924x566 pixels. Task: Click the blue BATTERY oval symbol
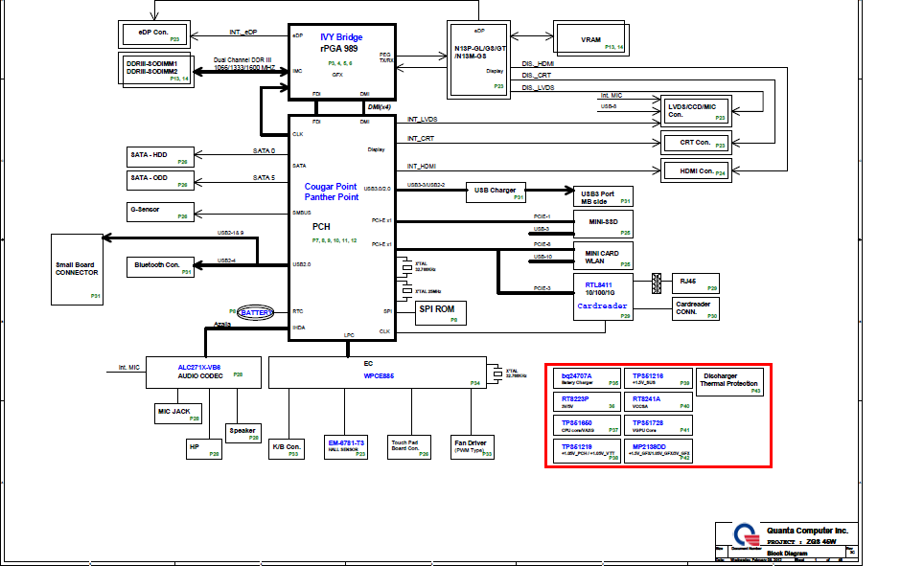pos(256,312)
